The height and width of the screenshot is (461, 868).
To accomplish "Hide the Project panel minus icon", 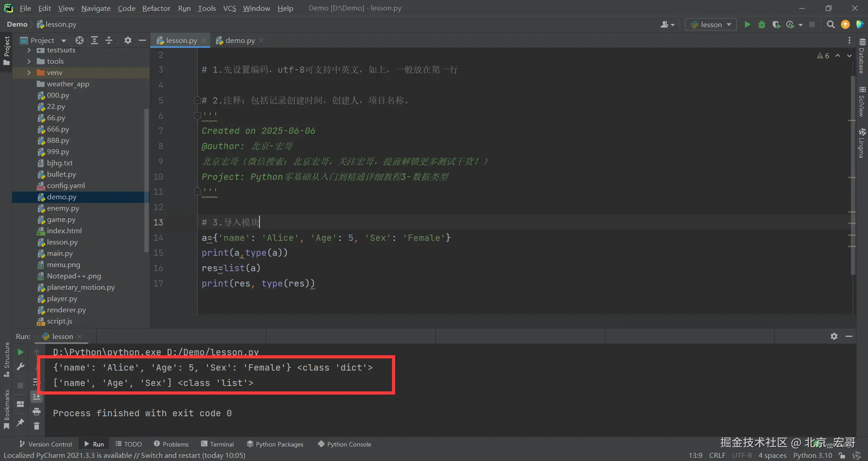I will tap(142, 40).
